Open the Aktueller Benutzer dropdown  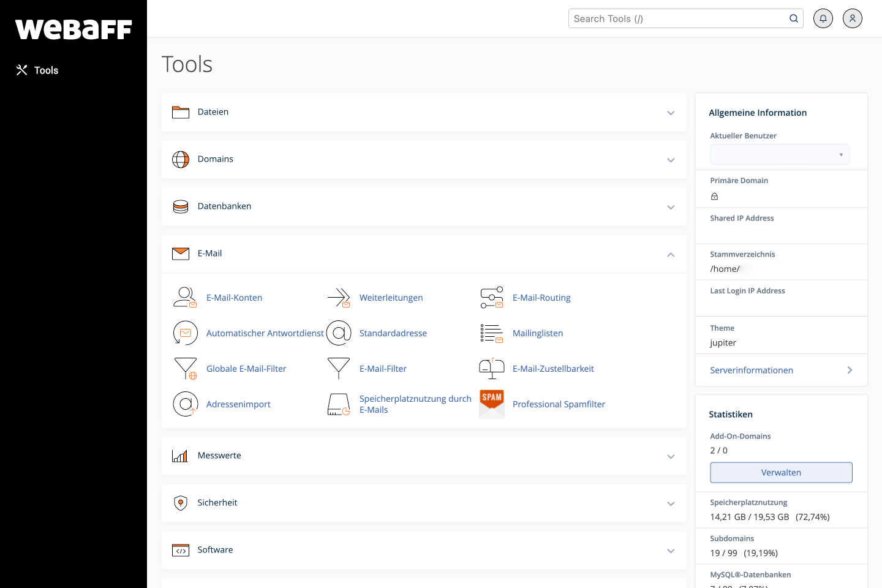779,154
